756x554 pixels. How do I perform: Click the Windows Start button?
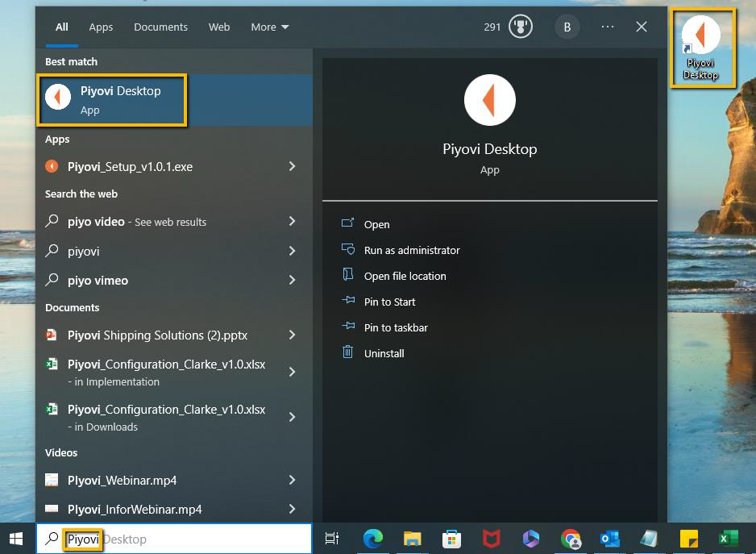coord(16,539)
